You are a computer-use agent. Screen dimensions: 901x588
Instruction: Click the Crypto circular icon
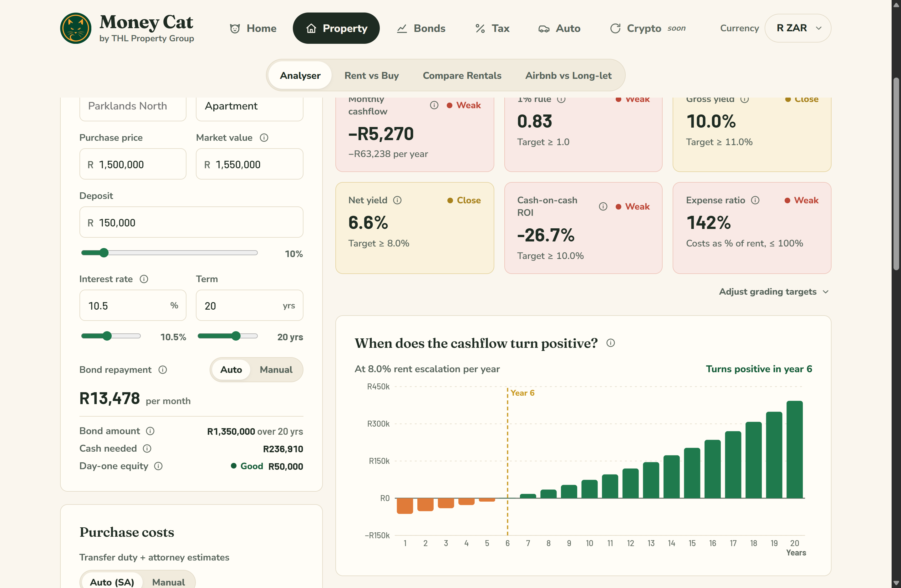615,28
